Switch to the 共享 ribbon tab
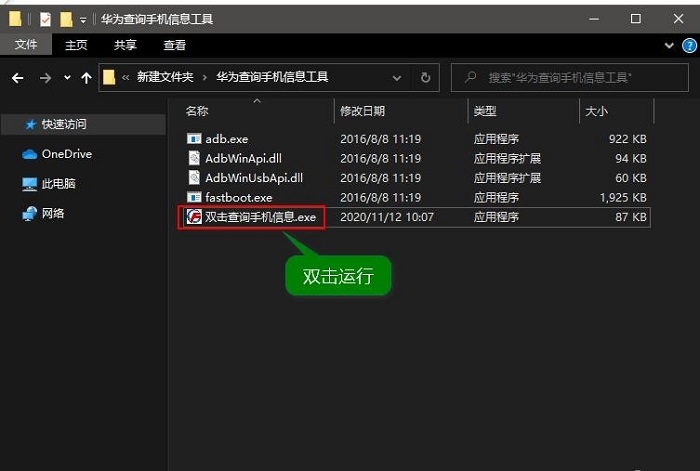 tap(125, 45)
